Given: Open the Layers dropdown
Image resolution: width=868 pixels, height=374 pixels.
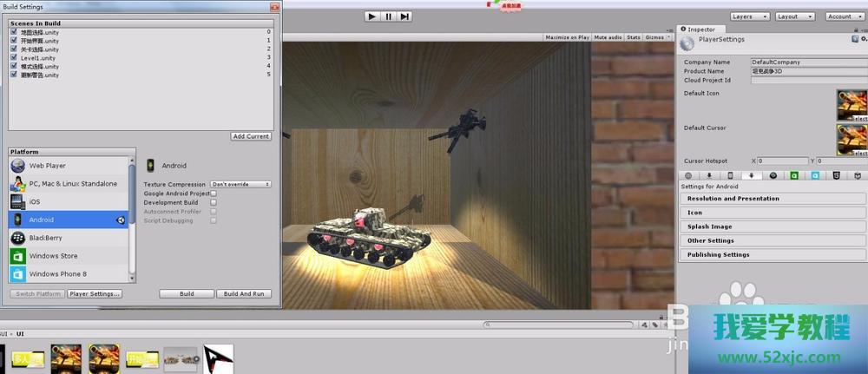Looking at the screenshot, I should (749, 16).
